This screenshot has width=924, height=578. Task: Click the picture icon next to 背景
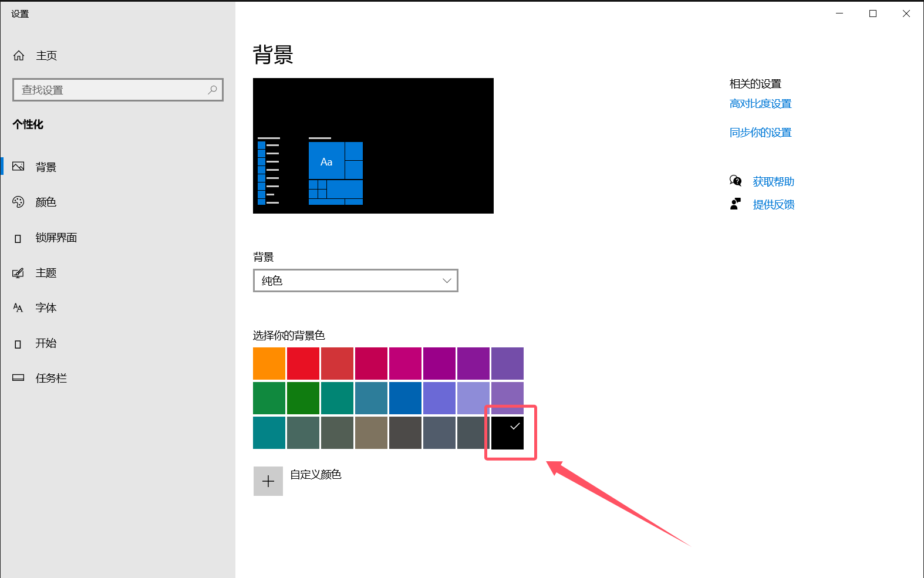(x=19, y=167)
